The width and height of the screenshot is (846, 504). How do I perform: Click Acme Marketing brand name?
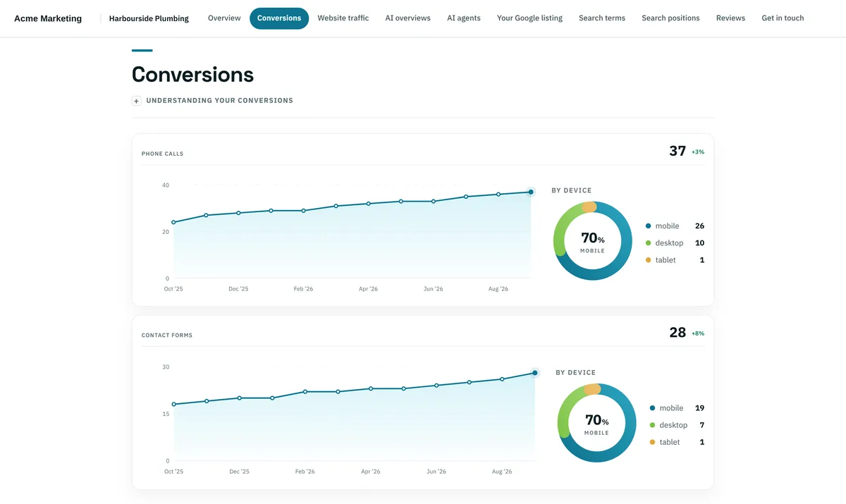click(48, 18)
